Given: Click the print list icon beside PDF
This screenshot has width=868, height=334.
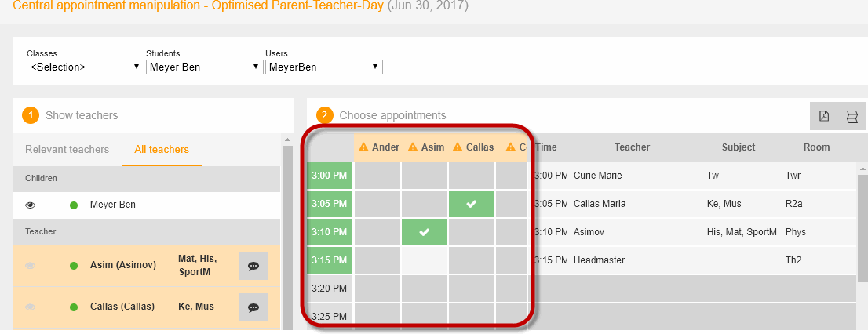Looking at the screenshot, I should pos(852,117).
